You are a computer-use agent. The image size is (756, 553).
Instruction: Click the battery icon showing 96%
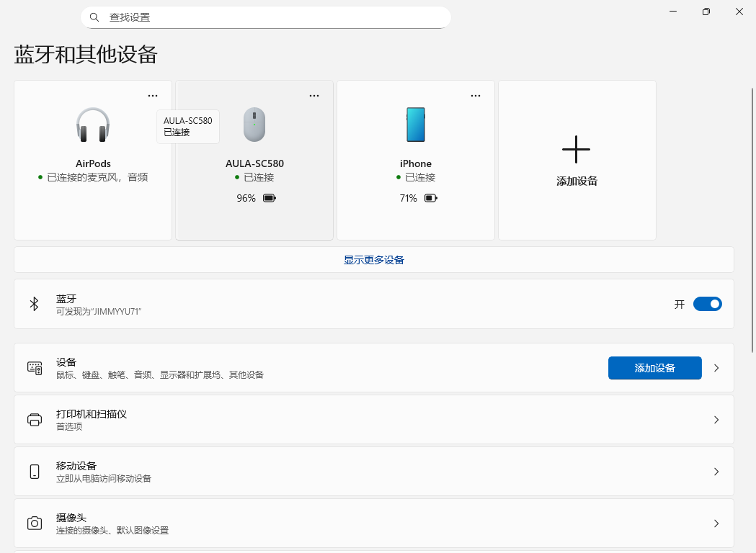coord(269,197)
